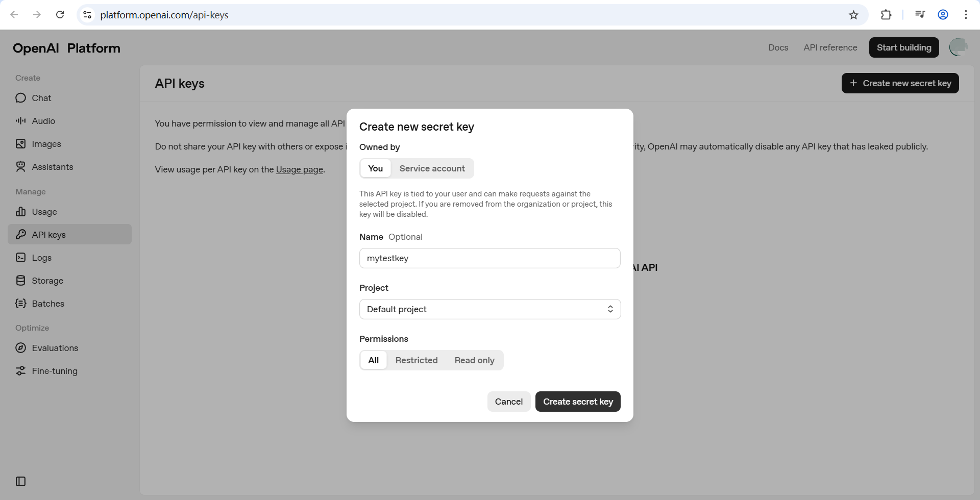980x500 pixels.
Task: Go to Audio in the sidebar
Action: click(x=69, y=121)
